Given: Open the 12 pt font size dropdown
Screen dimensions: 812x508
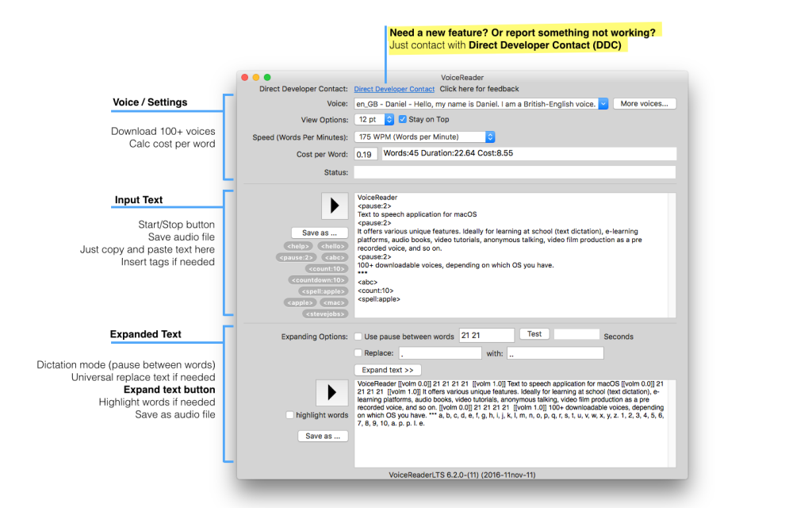Looking at the screenshot, I should pyautogui.click(x=374, y=120).
